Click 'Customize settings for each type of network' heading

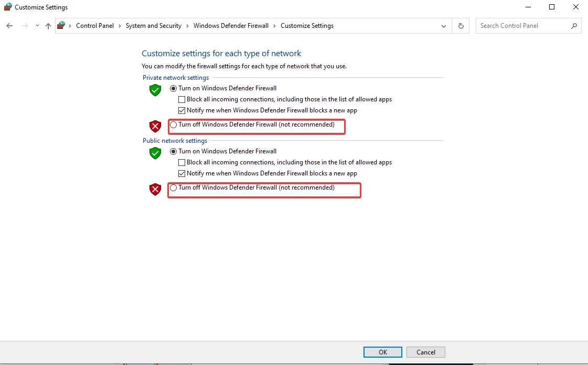tap(221, 54)
